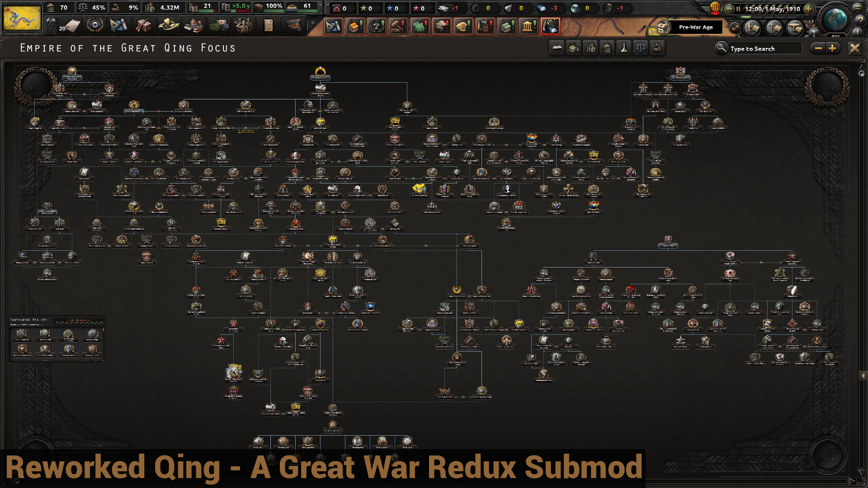Image resolution: width=868 pixels, height=488 pixels.
Task: Close the focus tree window
Action: [x=854, y=48]
